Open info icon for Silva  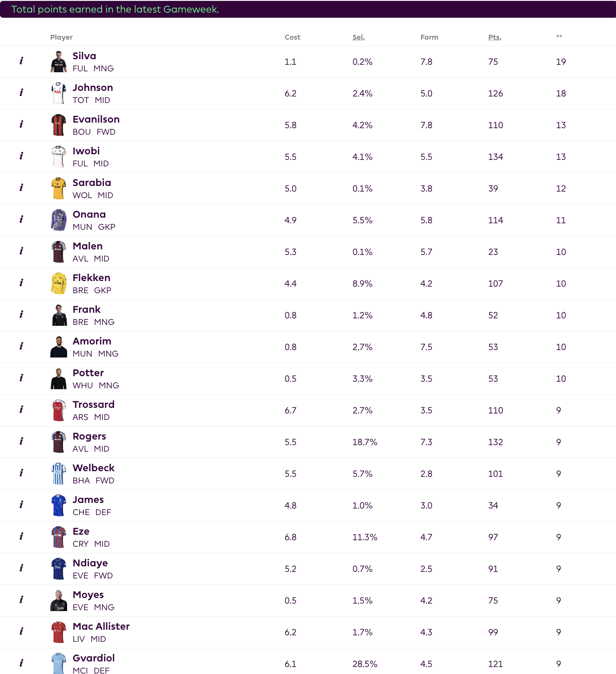[x=21, y=61]
